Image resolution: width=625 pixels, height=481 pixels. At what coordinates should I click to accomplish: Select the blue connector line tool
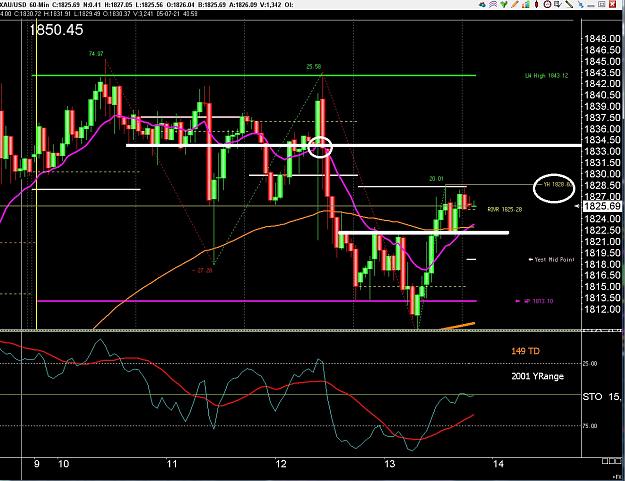(x=581, y=4)
